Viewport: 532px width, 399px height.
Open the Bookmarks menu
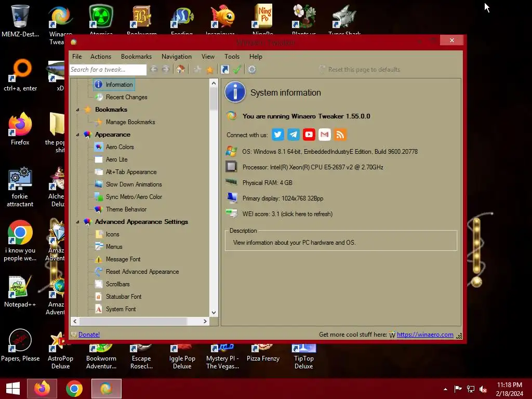click(x=137, y=57)
